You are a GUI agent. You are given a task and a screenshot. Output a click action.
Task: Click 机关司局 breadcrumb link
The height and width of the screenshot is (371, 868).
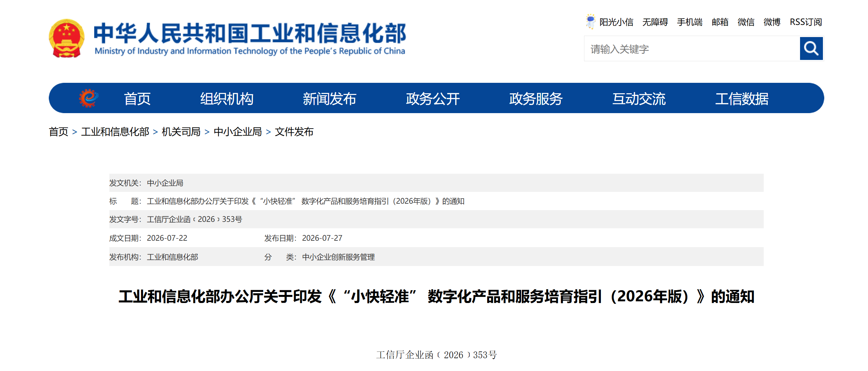[x=181, y=132]
